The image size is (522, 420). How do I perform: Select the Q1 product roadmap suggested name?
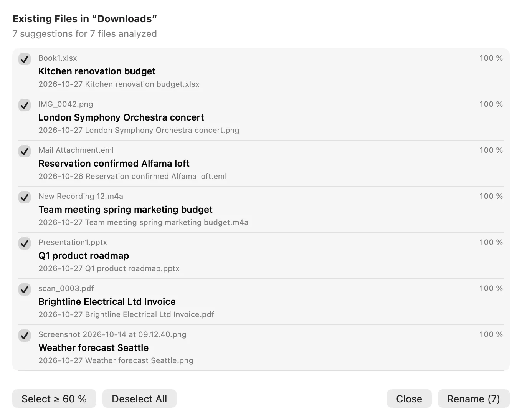tap(84, 256)
